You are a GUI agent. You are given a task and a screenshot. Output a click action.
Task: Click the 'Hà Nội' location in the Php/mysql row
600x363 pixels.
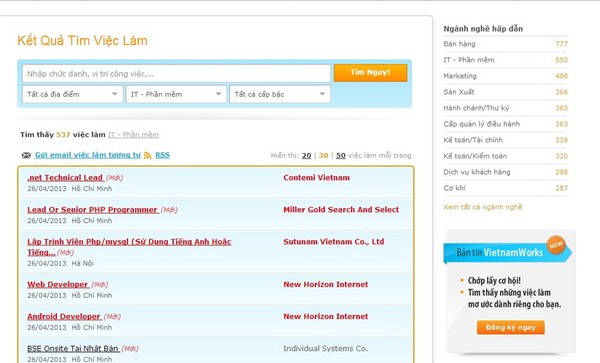coord(83,263)
